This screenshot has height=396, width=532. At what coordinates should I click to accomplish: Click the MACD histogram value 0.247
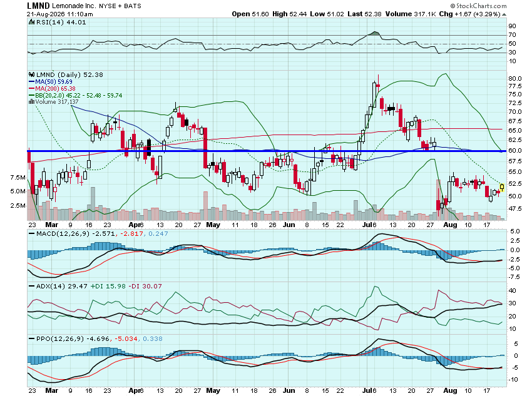tap(158, 233)
